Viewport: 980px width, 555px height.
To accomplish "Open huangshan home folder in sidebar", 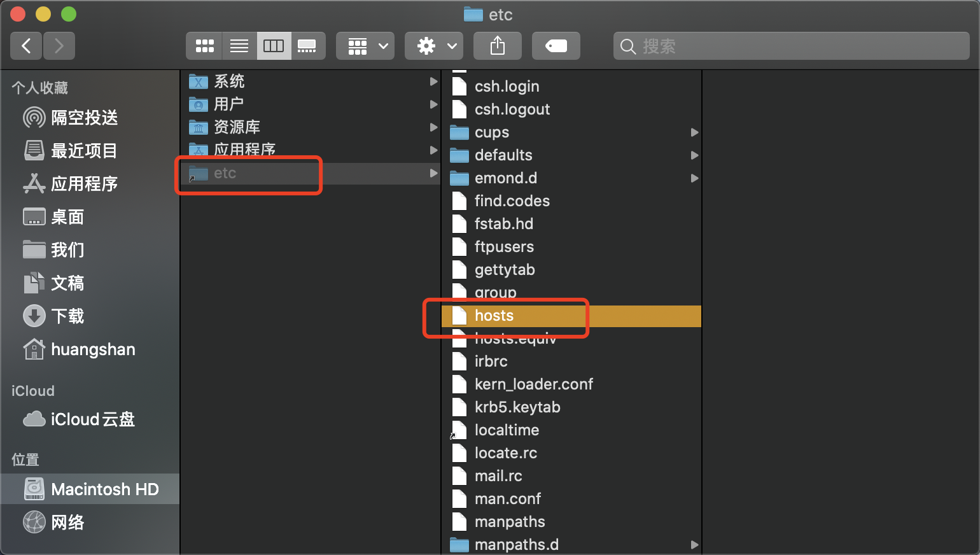I will (89, 349).
